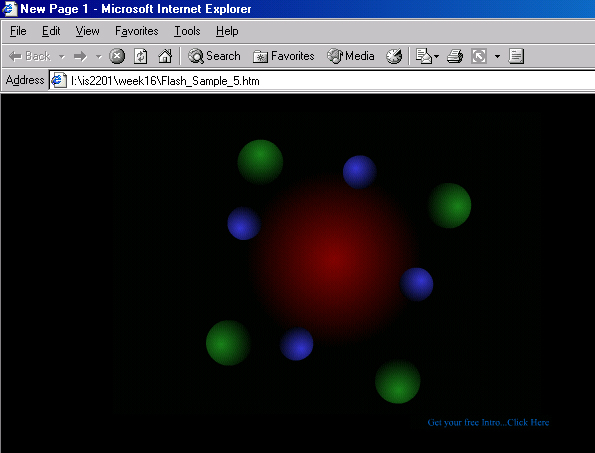Click the 'Get your free Intro...Click Here' link
Screen dimensions: 595x453
coord(488,422)
